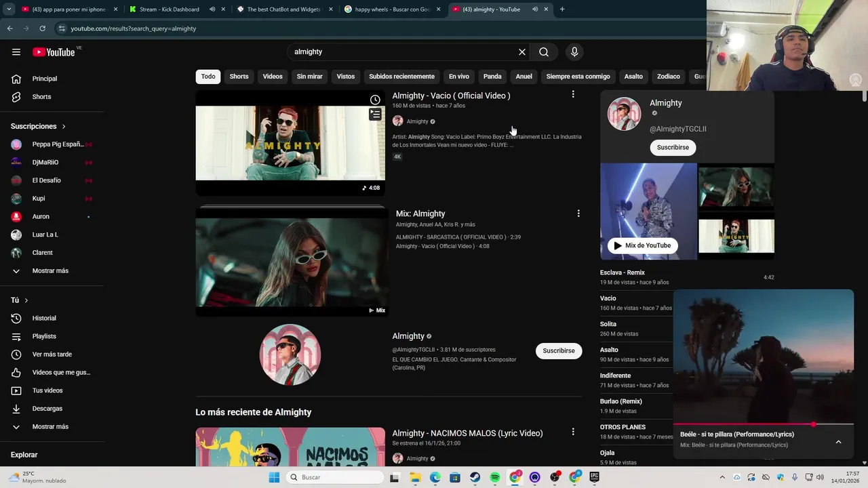This screenshot has height=488, width=868.
Task: Mute the Kick Dashboard tab audio icon
Action: (x=212, y=9)
